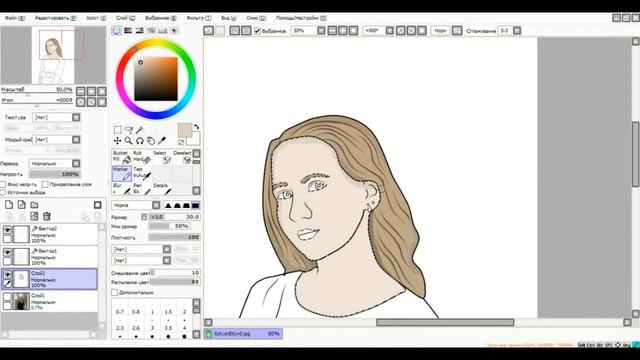Click the foreground color swatch
Screen dimensions: 640x360
184,131
